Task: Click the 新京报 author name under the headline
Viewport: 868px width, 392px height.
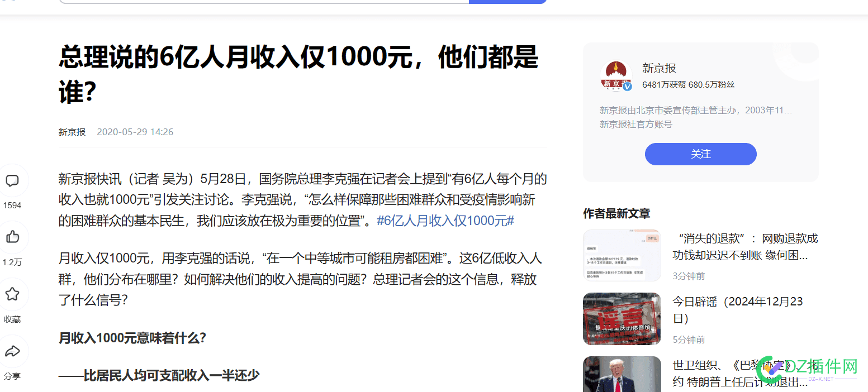Action: pos(72,132)
